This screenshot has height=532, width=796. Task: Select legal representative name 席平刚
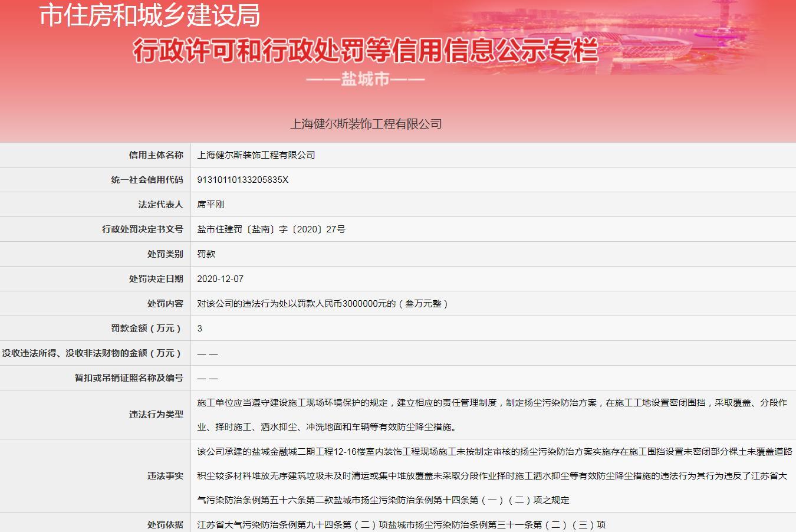pyautogui.click(x=210, y=204)
